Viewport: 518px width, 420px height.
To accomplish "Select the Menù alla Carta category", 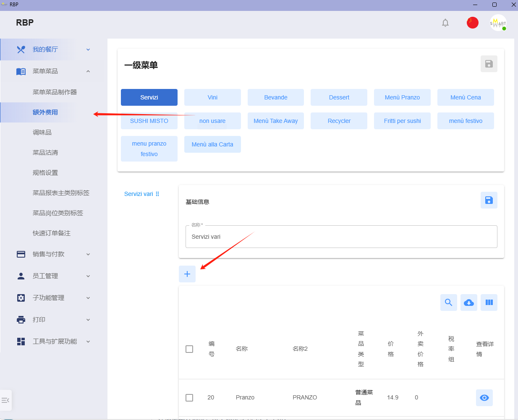I will 212,144.
